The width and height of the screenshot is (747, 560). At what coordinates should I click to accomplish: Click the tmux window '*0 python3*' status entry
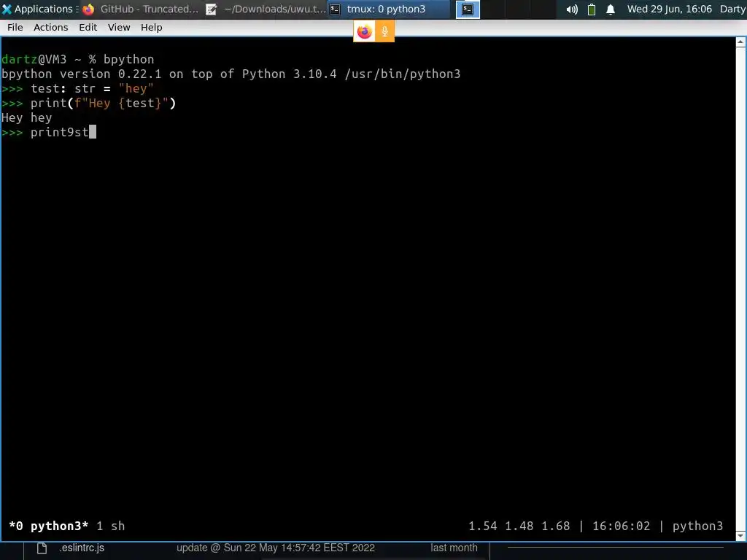(x=49, y=526)
